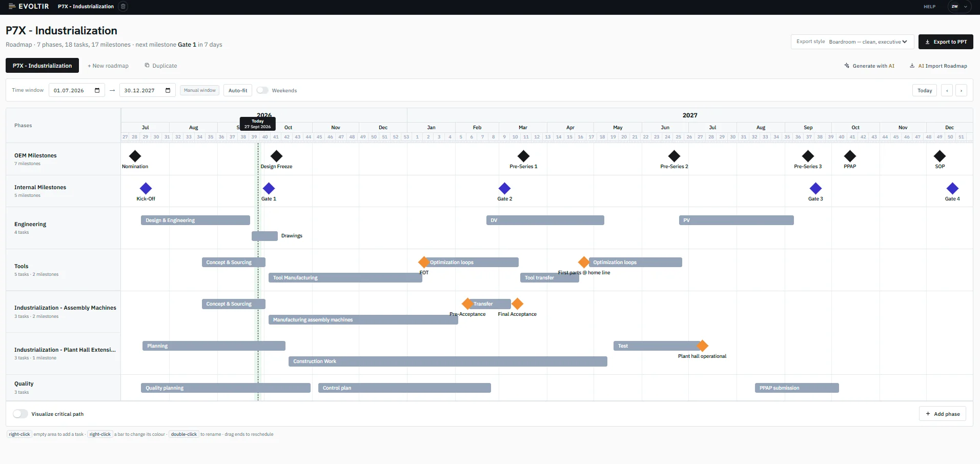Image resolution: width=980 pixels, height=464 pixels.
Task: Go to next time window arrow
Action: [962, 90]
